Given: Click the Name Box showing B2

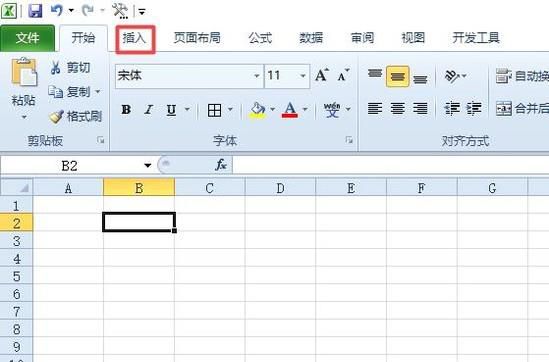Looking at the screenshot, I should (x=70, y=165).
